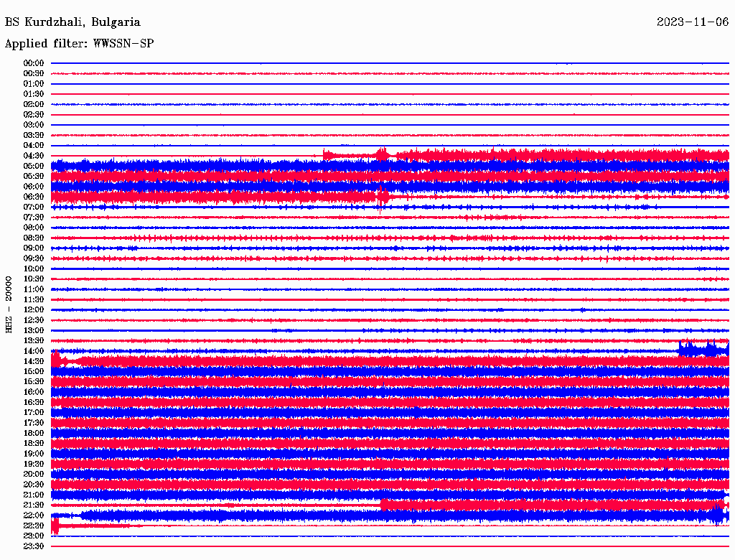Viewport: 735px width, 560px height.
Task: Click the 06:00 time label
Action: tap(34, 186)
